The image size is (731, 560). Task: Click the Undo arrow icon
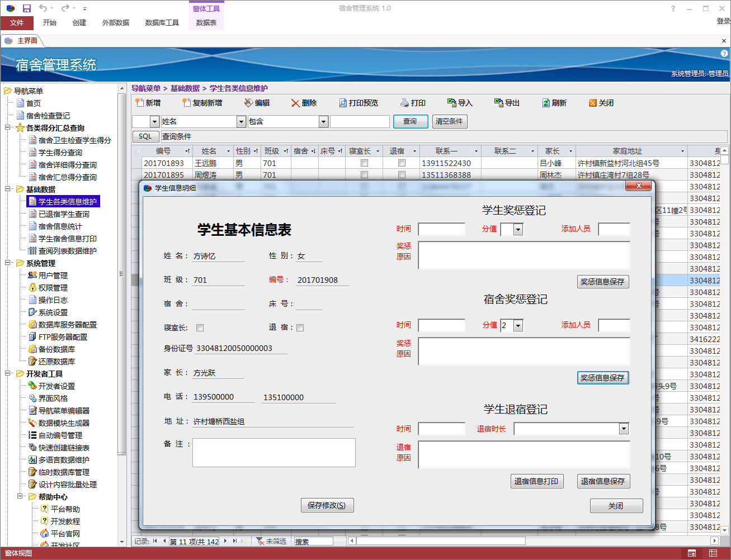pyautogui.click(x=43, y=8)
